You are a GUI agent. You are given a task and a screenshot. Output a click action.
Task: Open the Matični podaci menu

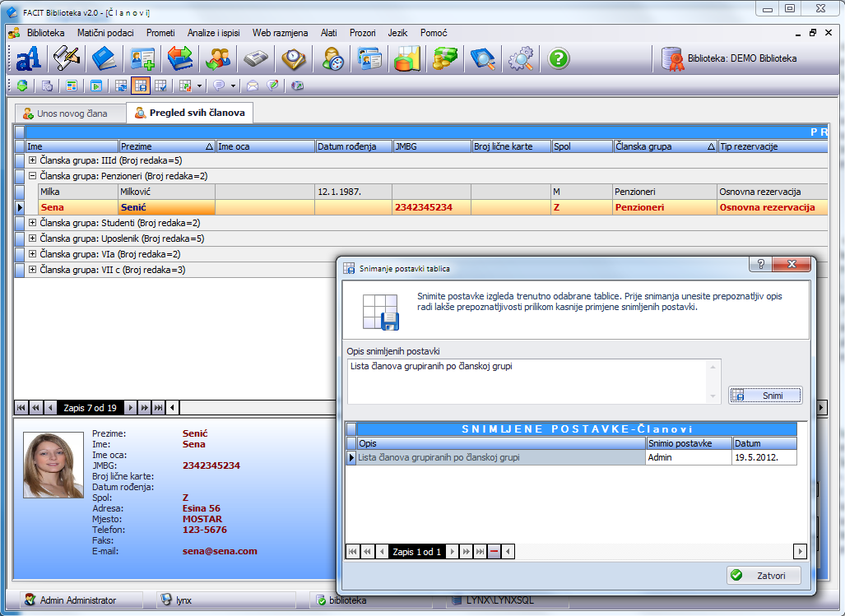pos(105,33)
